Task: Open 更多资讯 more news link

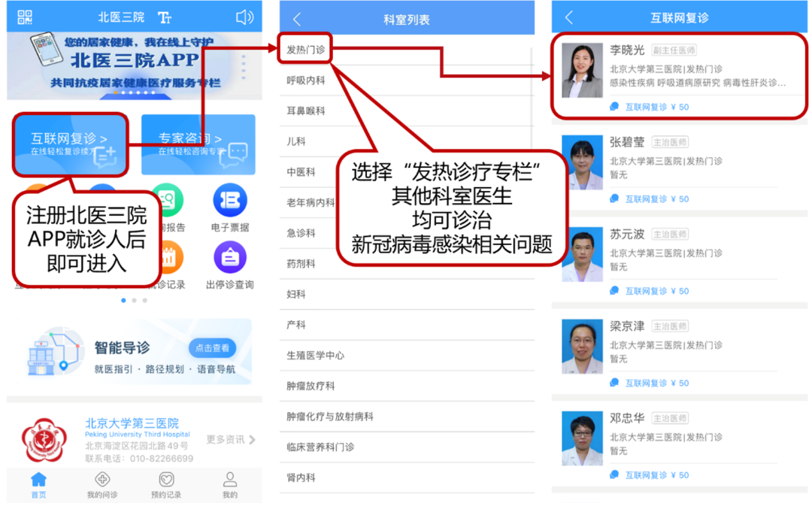Action: click(x=231, y=440)
